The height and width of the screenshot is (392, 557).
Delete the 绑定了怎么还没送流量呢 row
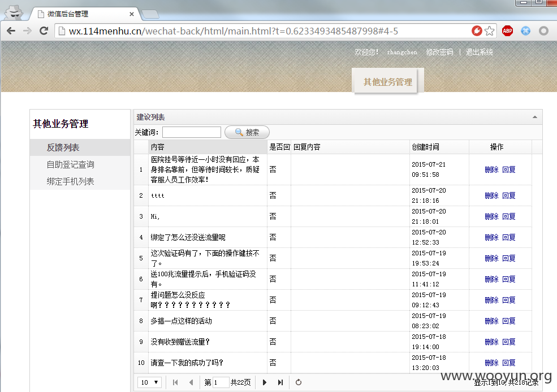(491, 237)
